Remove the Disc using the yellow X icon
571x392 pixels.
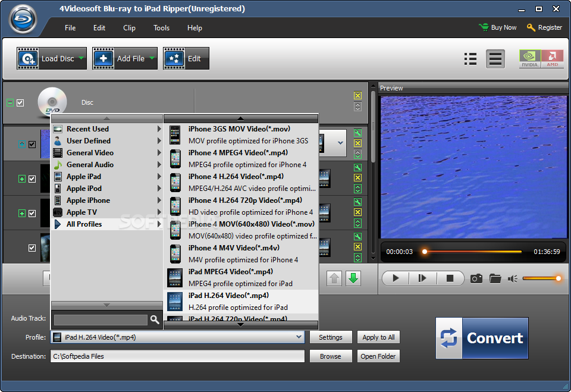(357, 95)
